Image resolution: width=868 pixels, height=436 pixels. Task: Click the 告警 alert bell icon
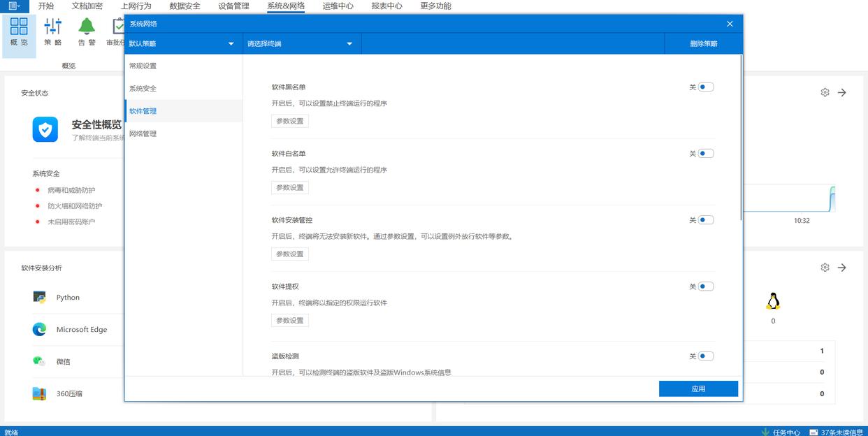87,27
